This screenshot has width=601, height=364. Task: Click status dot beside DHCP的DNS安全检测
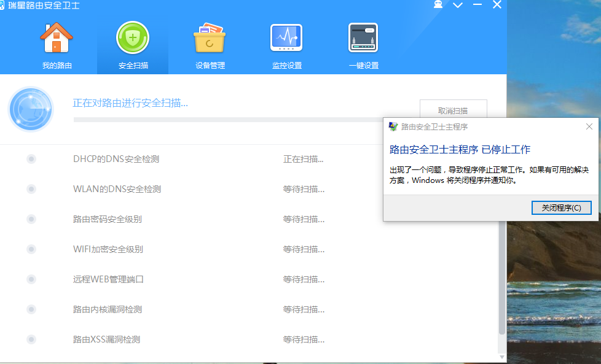pos(31,159)
